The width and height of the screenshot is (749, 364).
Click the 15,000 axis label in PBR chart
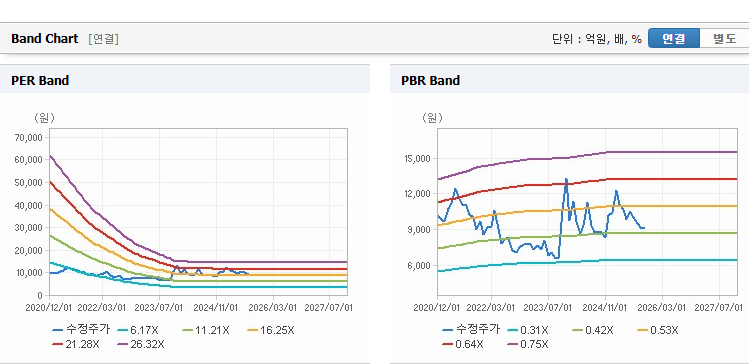(x=418, y=158)
